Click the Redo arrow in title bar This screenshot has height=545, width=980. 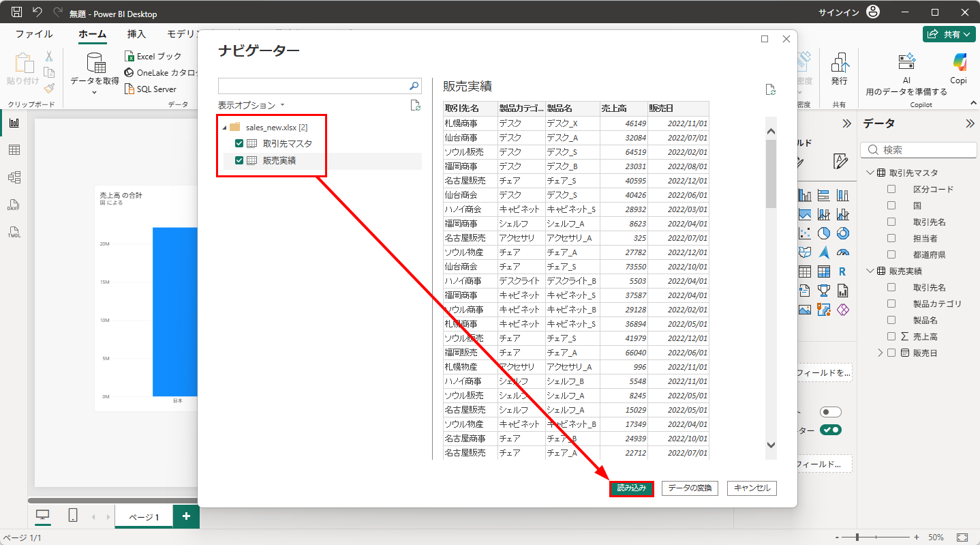pyautogui.click(x=58, y=12)
